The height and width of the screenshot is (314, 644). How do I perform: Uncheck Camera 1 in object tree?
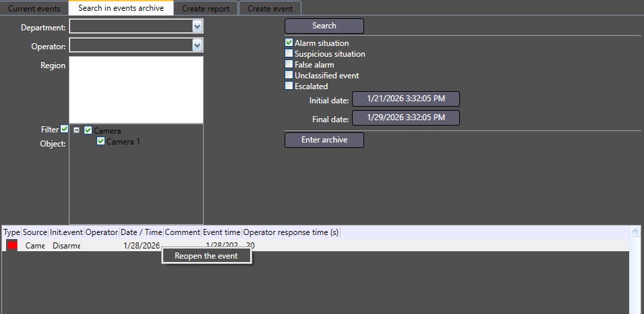point(100,141)
